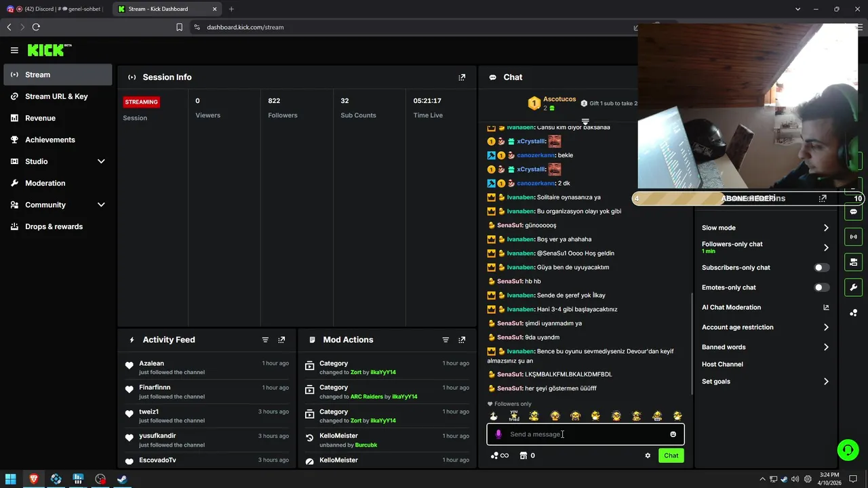Toggle Subscribers-only chat

coord(821,268)
